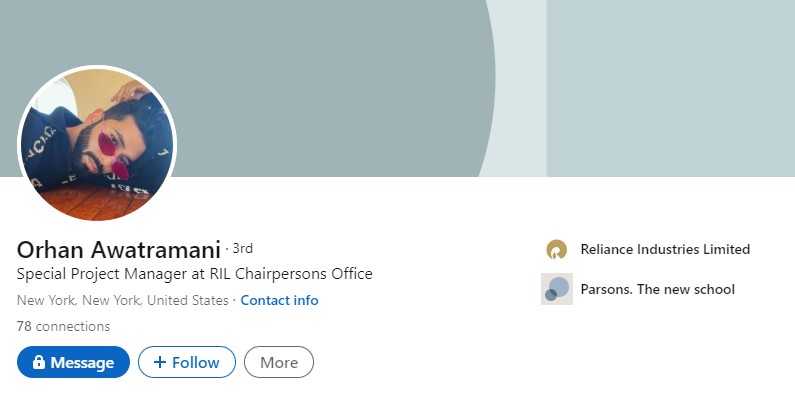Click the Special Project Manager headline text
This screenshot has width=795, height=398.
(x=195, y=274)
